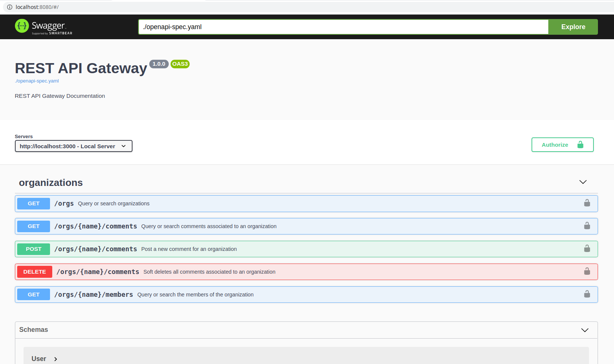Click the Authorize button

tap(562, 145)
